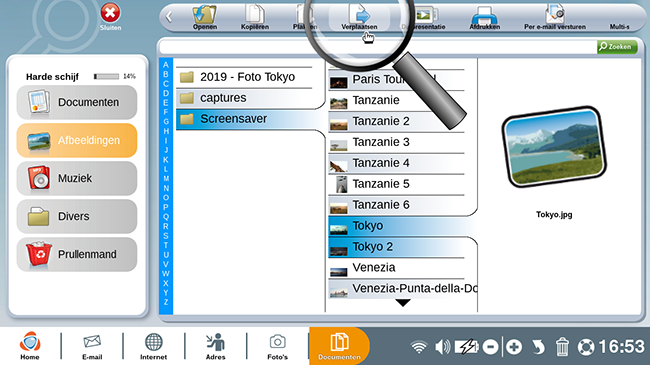
Task: Click the Sluiten close button
Action: click(x=110, y=17)
